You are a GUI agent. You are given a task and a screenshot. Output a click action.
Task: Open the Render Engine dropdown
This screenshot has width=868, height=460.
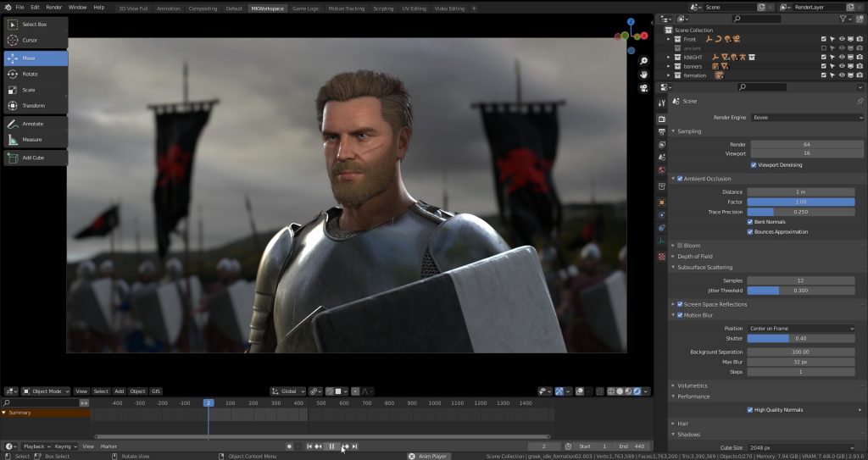coord(807,118)
